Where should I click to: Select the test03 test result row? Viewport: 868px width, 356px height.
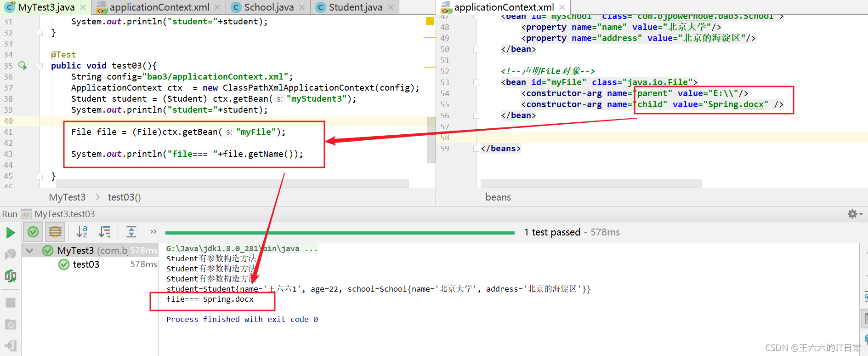coord(90,264)
